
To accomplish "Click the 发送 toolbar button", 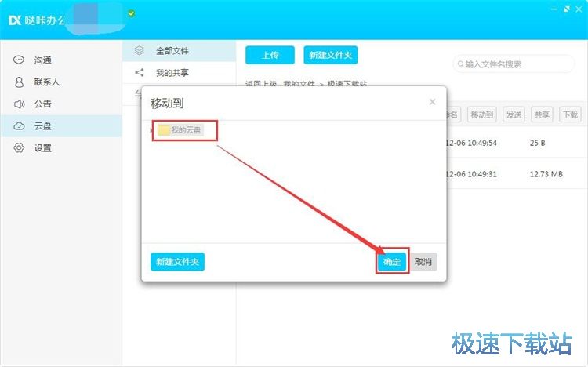I will (514, 114).
